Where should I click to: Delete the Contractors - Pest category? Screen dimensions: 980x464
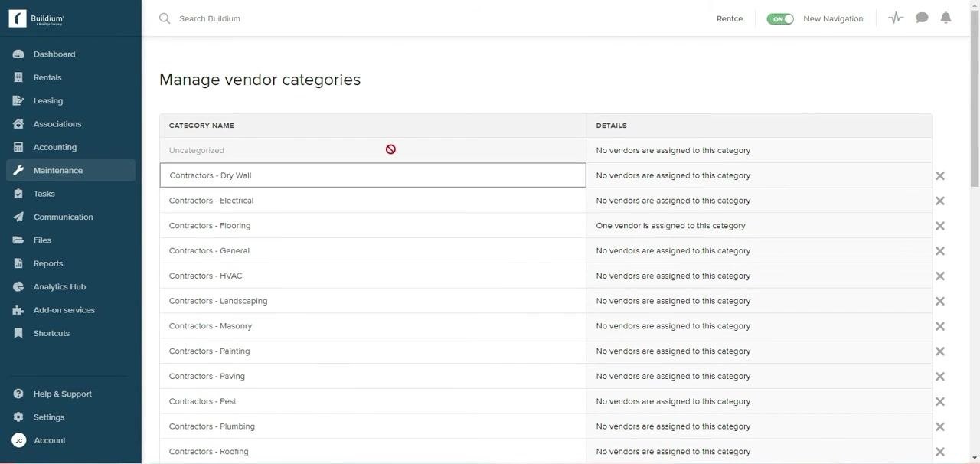(x=940, y=401)
